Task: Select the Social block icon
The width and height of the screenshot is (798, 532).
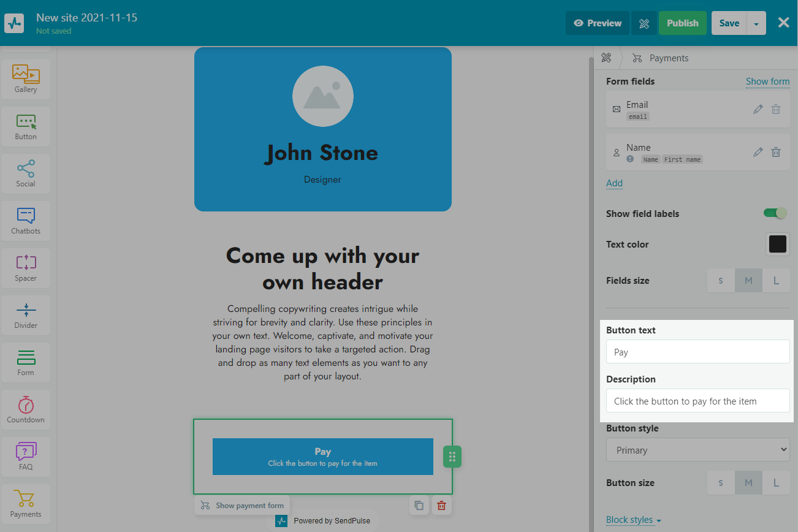Action: 26,173
